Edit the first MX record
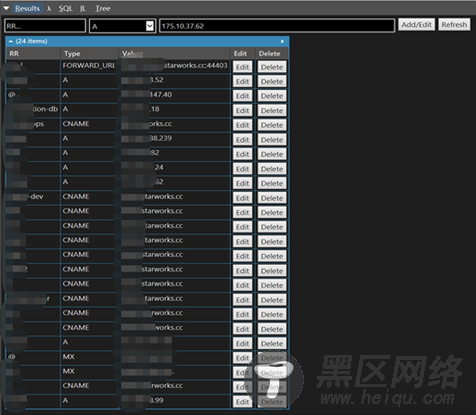Viewport: 476px width, 415px height. tap(242, 358)
